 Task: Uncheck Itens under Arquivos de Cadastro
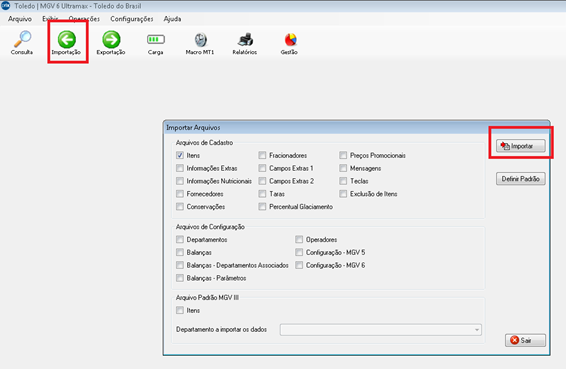click(x=180, y=155)
